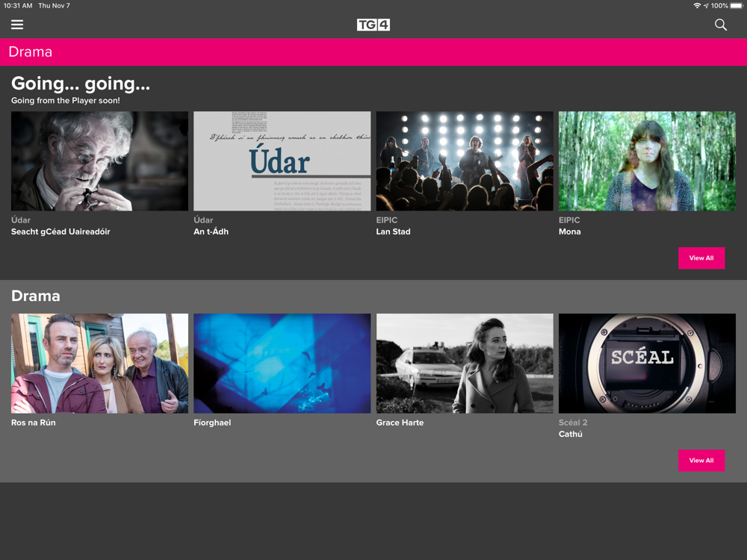Tap the battery status icon
This screenshot has height=560, width=747.
click(737, 6)
